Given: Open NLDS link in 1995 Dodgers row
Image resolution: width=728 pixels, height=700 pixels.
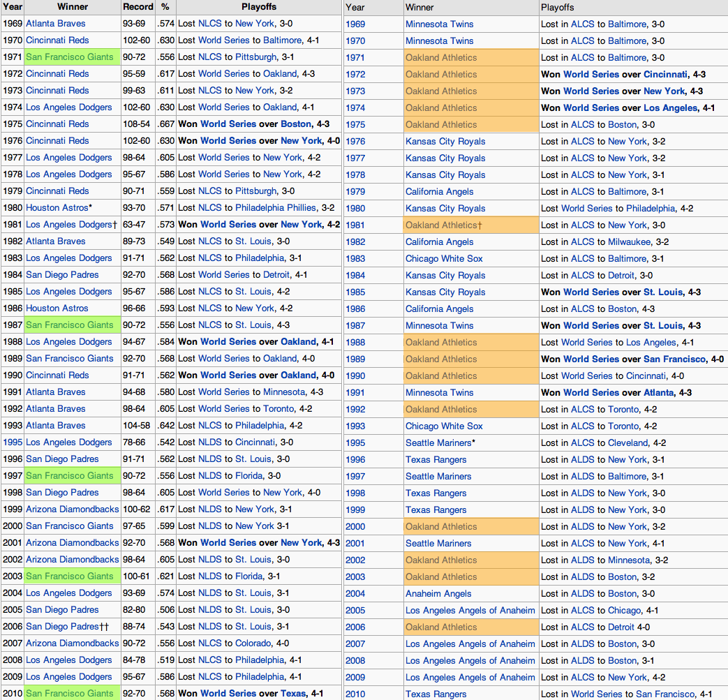Looking at the screenshot, I should point(210,442).
